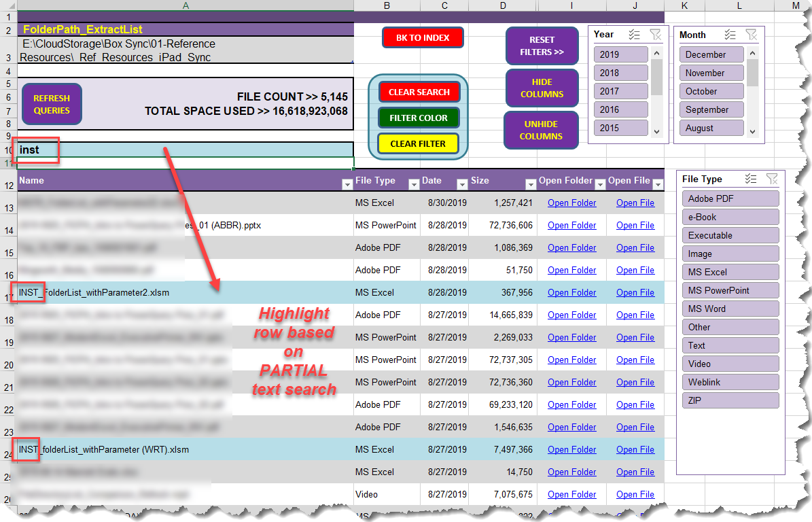Toggle November in the Month slicer
Viewport: 812px width, 522px height.
click(x=711, y=73)
